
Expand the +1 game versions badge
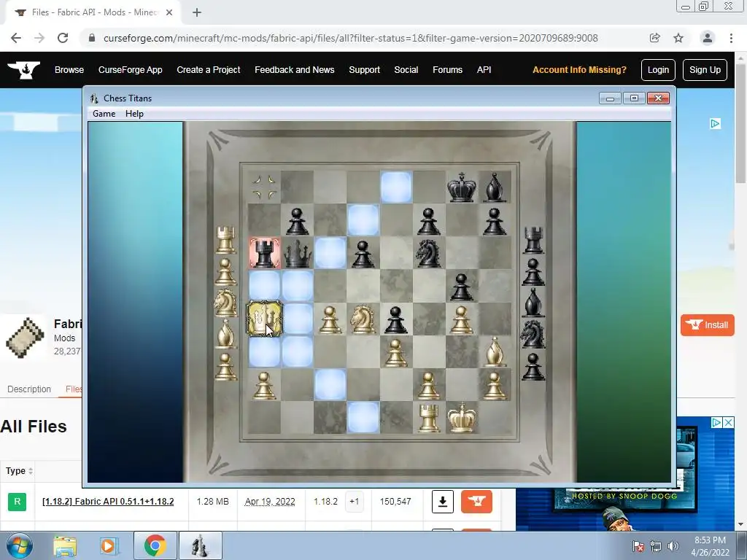[354, 502]
